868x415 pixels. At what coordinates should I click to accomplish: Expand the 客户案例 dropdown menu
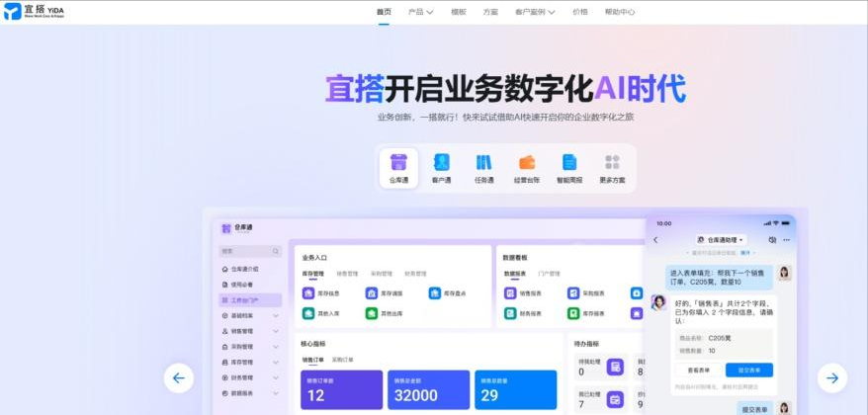pos(535,12)
